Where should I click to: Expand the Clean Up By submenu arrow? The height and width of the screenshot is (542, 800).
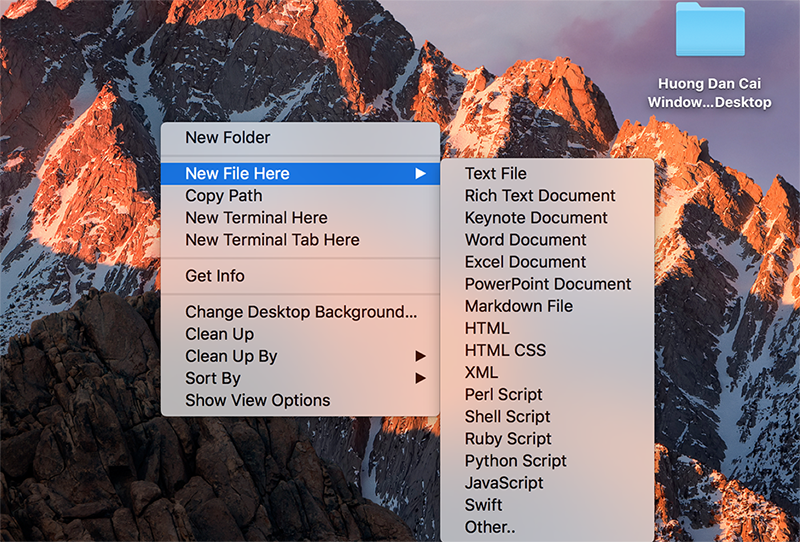pyautogui.click(x=421, y=356)
